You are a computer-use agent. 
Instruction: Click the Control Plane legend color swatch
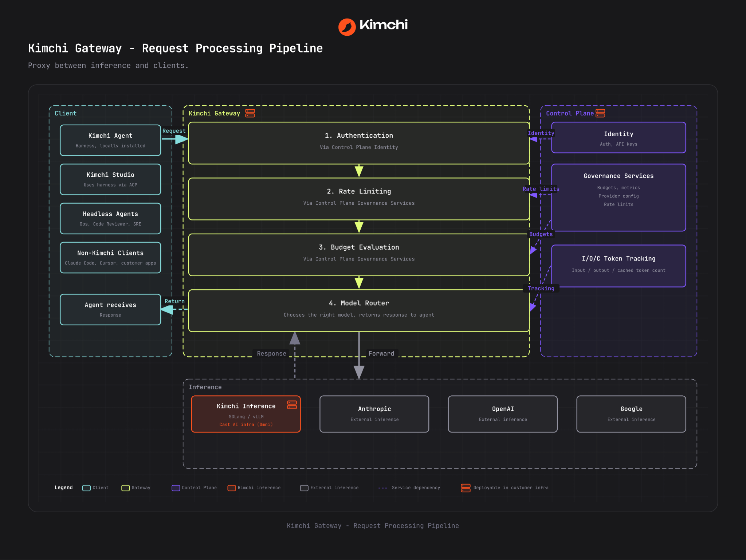click(176, 488)
